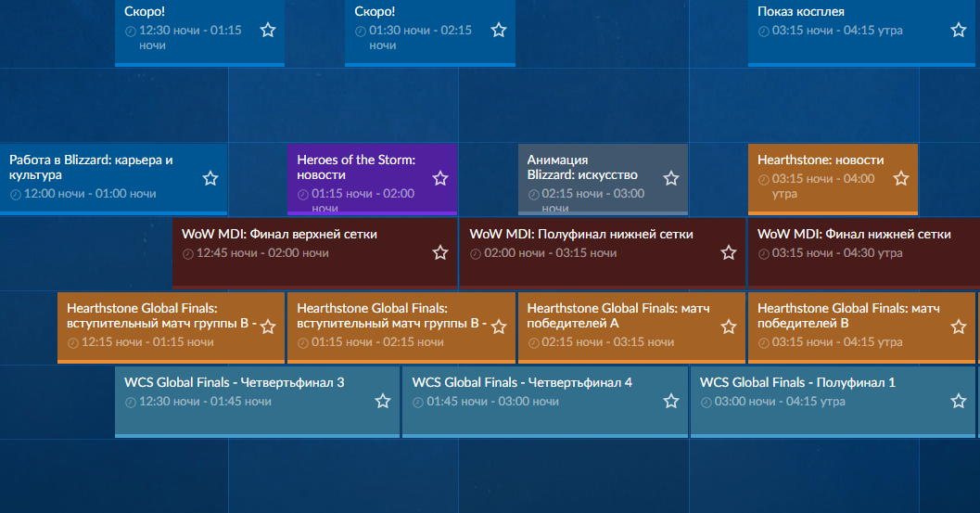Open WCS Global Finals - Четвертьфинал 4 title
Screen dimensions: 980x513
point(522,382)
